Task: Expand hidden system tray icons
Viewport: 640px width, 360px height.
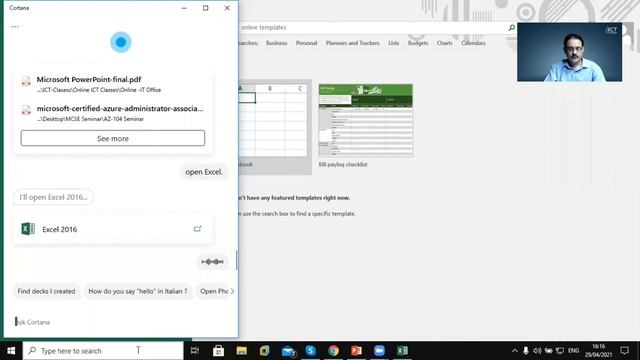Action: click(515, 351)
